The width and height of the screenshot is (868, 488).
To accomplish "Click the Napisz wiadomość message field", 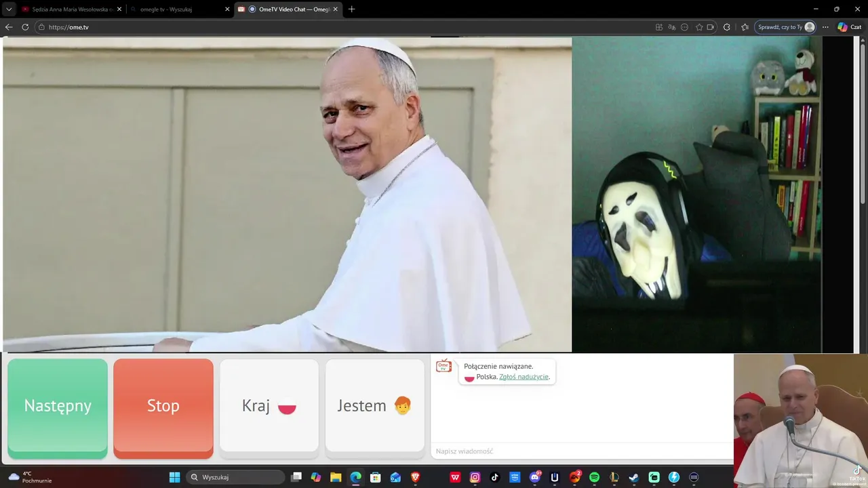I will (x=582, y=451).
